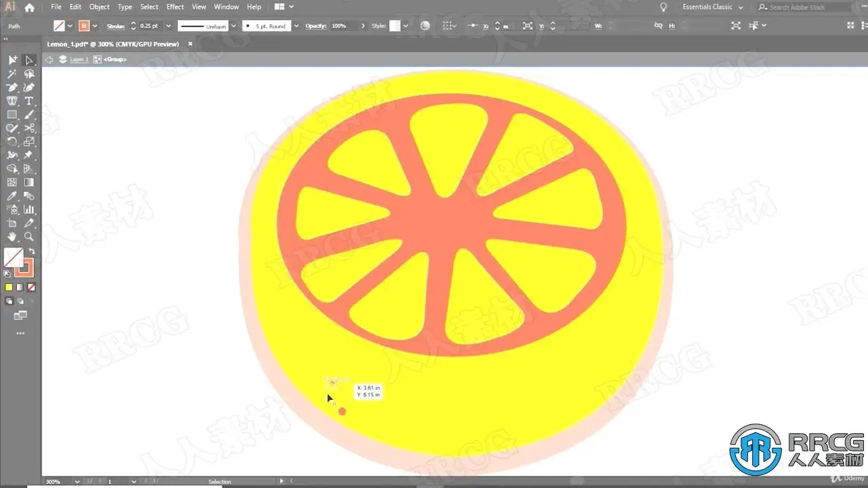Reset to default fill and stroke
868x488 pixels.
point(7,274)
